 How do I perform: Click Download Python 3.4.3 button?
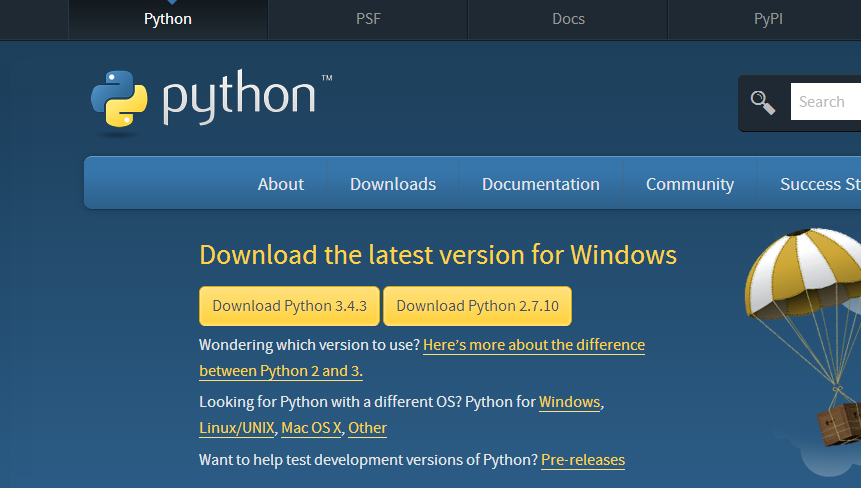pos(289,306)
